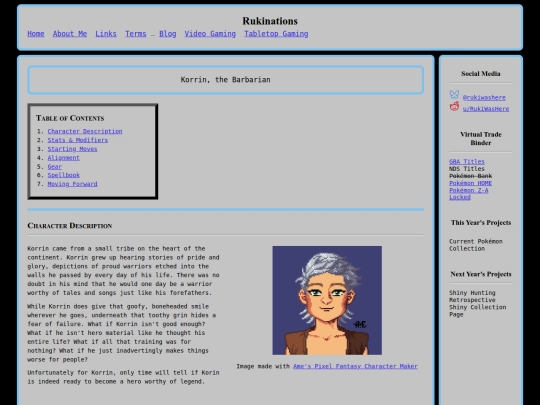The height and width of the screenshot is (405, 540).
Task: Click the Virtual Trade Binder heading
Action: (x=481, y=138)
